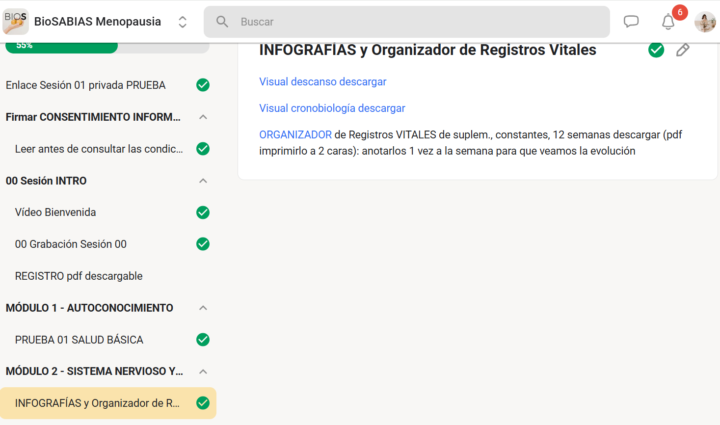Viewport: 720px width, 425px height.
Task: Focus the Buscar search field
Action: [406, 22]
